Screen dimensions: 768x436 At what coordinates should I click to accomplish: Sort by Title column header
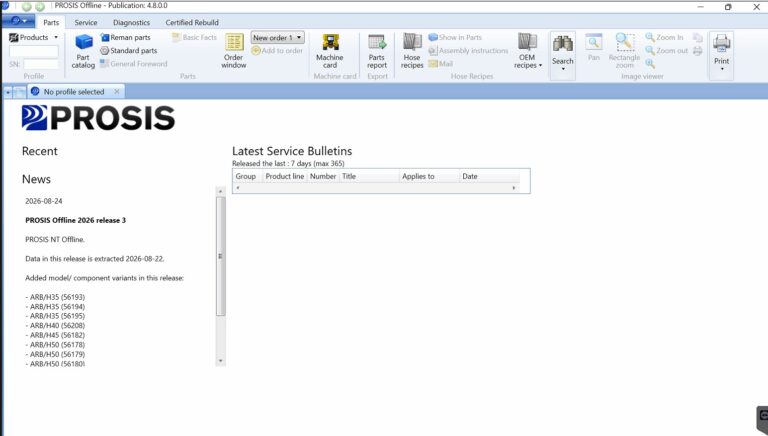pos(369,176)
